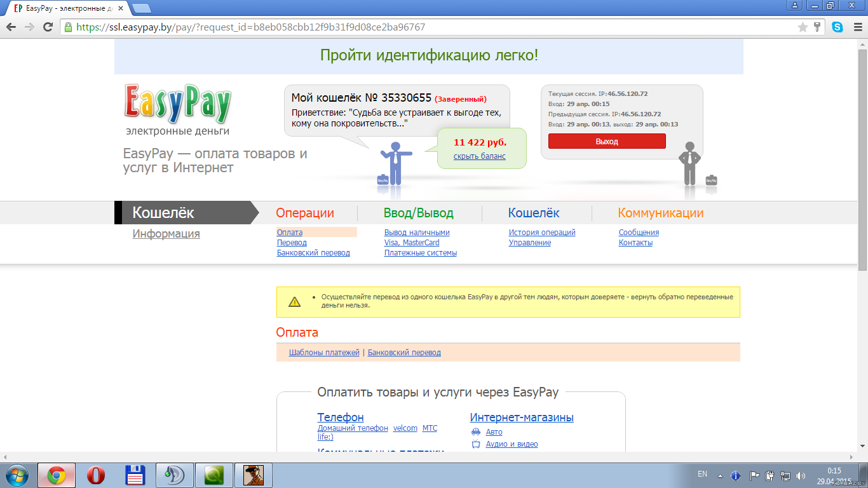Select the life:) link
This screenshot has width=868, height=488.
point(325,437)
